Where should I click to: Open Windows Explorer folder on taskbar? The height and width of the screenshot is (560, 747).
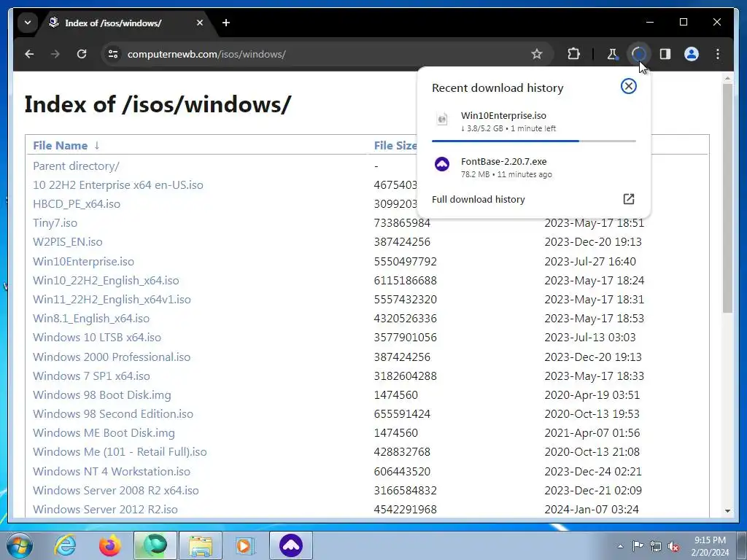(200, 545)
